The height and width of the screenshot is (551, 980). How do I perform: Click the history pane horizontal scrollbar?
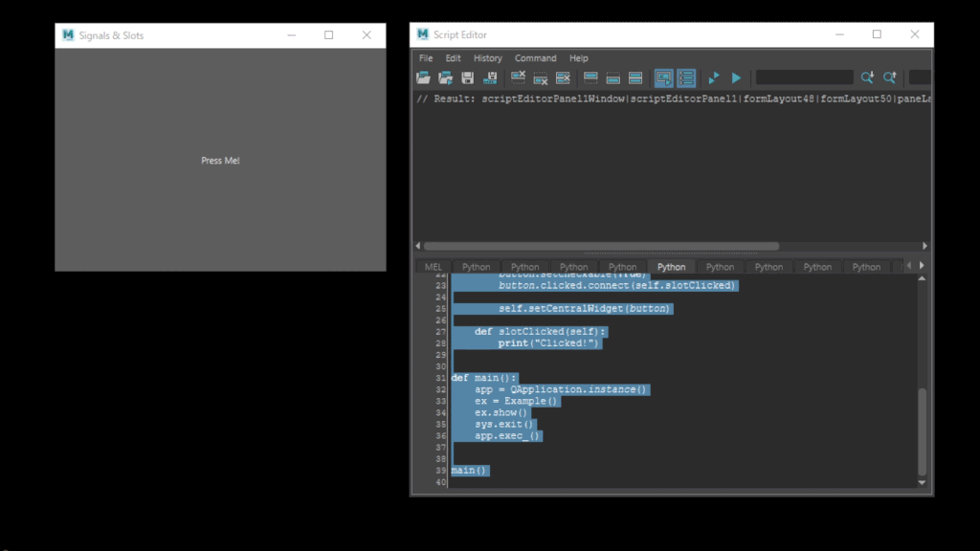click(601, 246)
